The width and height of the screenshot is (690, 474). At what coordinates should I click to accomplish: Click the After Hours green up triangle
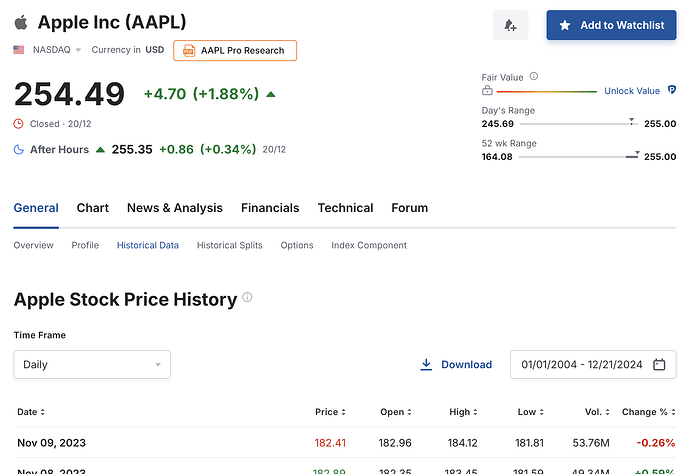[100, 150]
